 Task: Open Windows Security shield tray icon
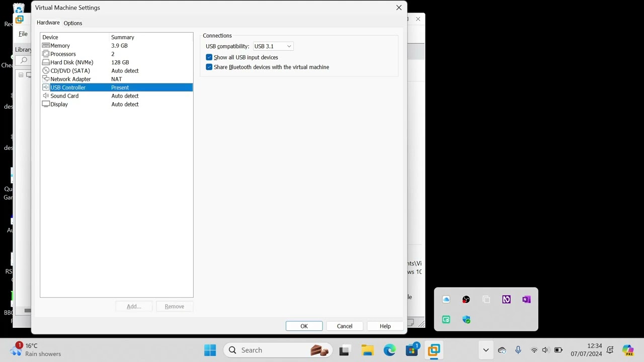coord(466,320)
